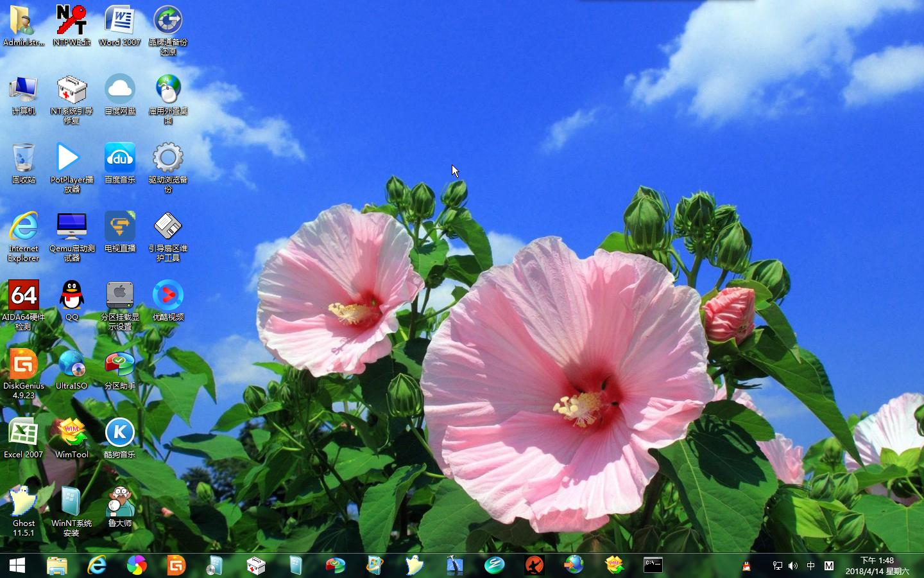The image size is (924, 578).
Task: Open Internet Explorer desktop shortcut
Action: pos(24,236)
